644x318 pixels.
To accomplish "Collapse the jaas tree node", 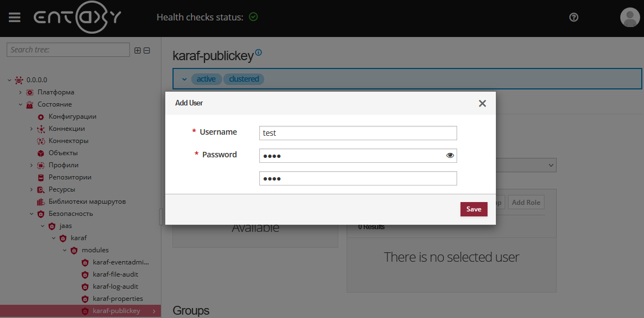I will pyautogui.click(x=42, y=225).
